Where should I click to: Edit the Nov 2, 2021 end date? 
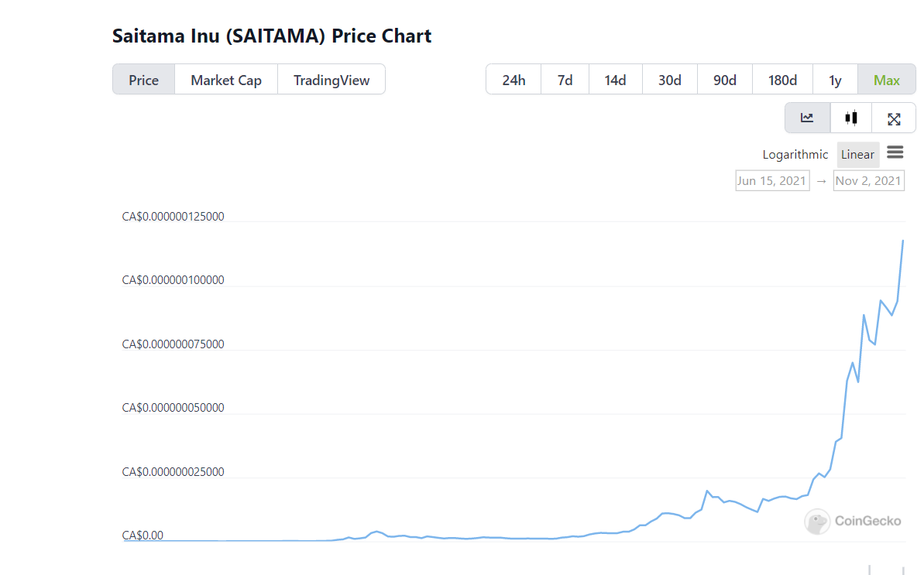(868, 181)
